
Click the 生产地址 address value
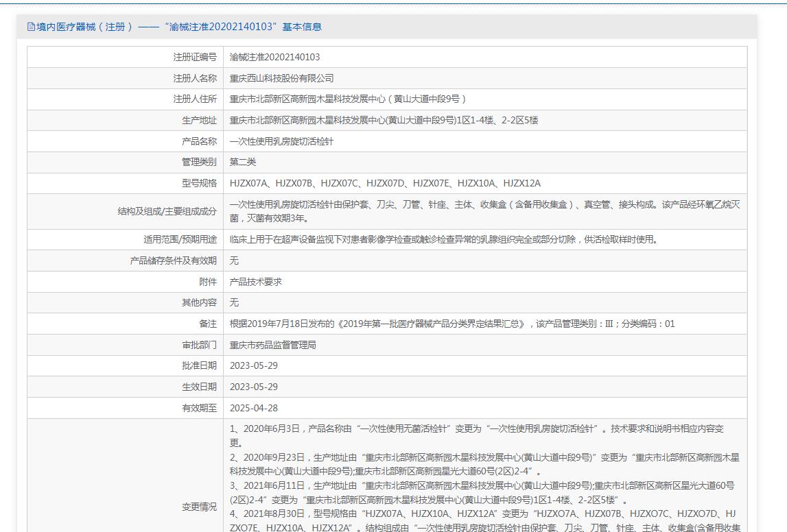coord(384,121)
